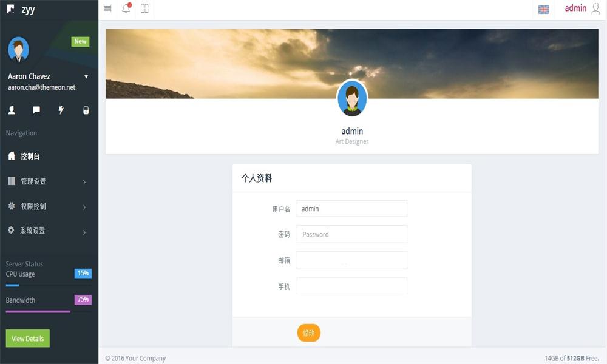Image resolution: width=607 pixels, height=364 pixels.
Task: Click the 管理设置 columns icon
Action: pos(12,181)
